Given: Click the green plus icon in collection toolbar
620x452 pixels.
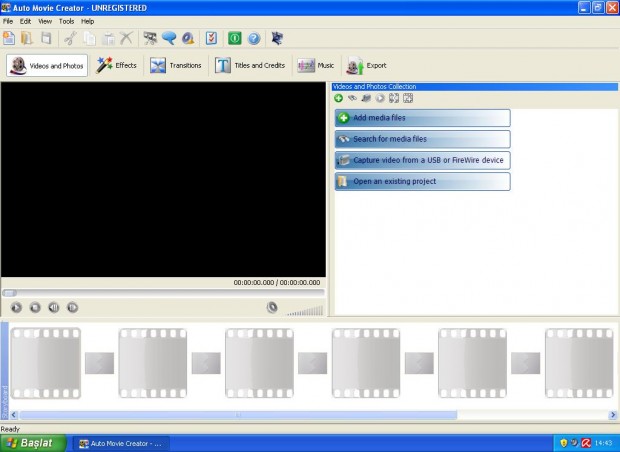Looking at the screenshot, I should tap(338, 98).
